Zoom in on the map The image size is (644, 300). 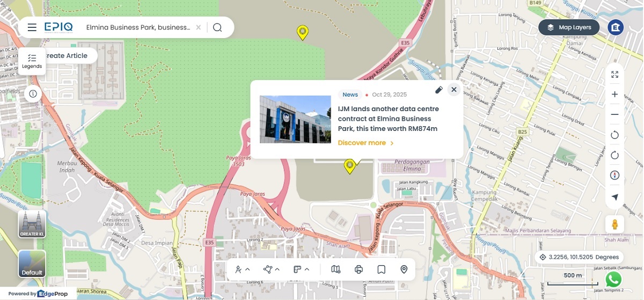click(615, 94)
